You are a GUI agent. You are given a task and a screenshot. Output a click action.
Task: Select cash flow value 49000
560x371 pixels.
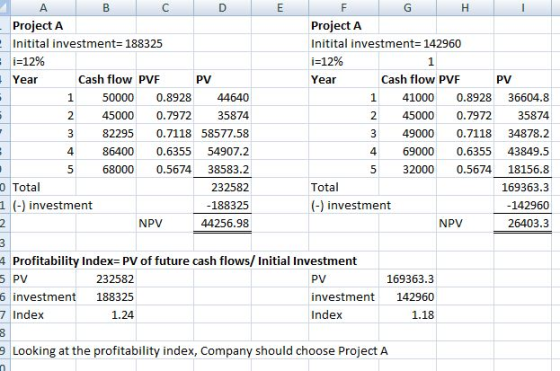tap(418, 134)
